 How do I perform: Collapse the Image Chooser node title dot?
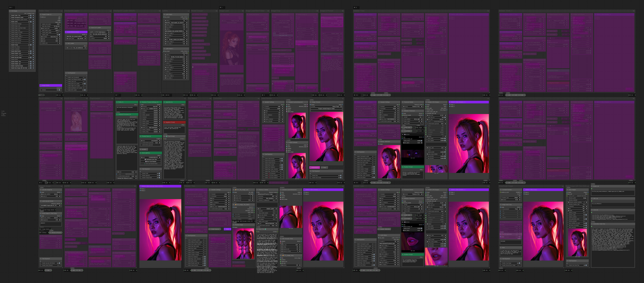pos(311,102)
